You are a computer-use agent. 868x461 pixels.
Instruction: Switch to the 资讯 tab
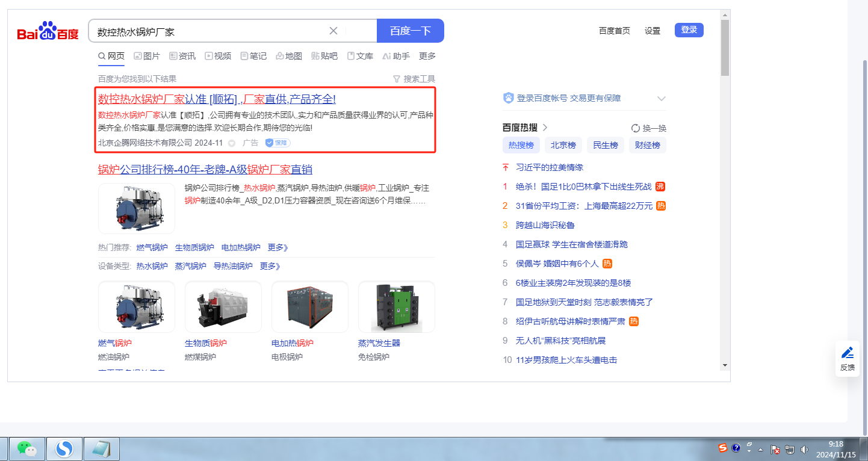tap(182, 56)
